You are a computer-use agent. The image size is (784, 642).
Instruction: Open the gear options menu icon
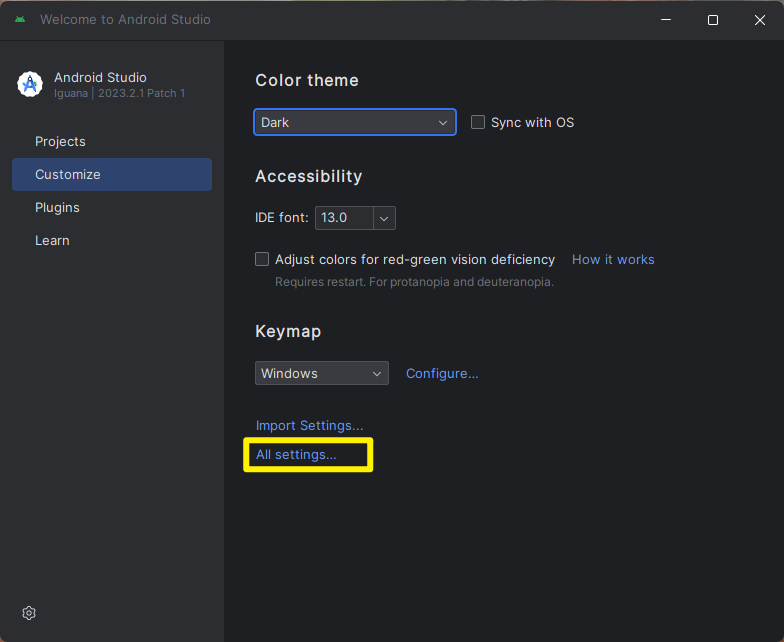29,613
